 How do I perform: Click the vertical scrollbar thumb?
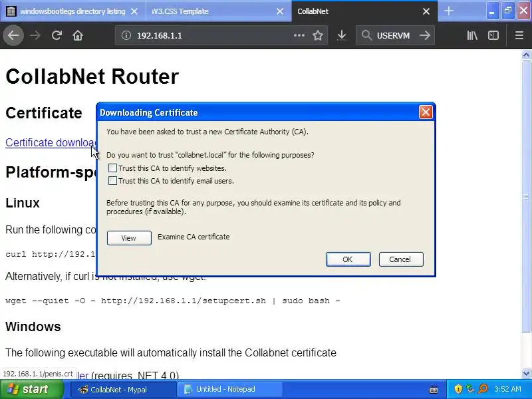click(x=526, y=197)
